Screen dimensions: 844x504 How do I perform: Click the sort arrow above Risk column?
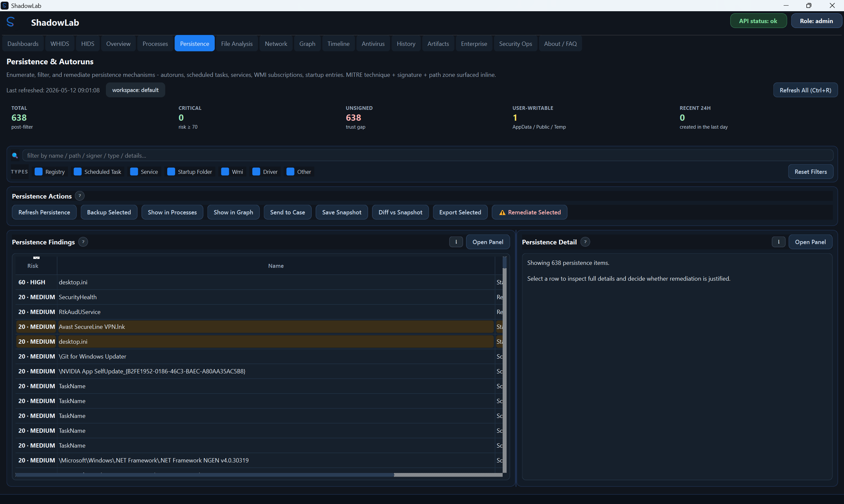point(36,258)
